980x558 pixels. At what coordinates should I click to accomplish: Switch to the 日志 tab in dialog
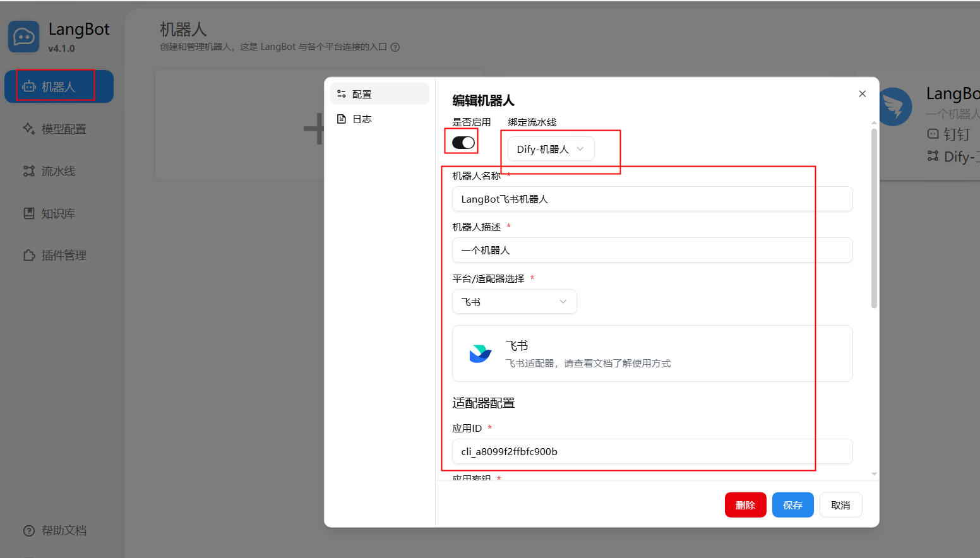[x=379, y=119]
